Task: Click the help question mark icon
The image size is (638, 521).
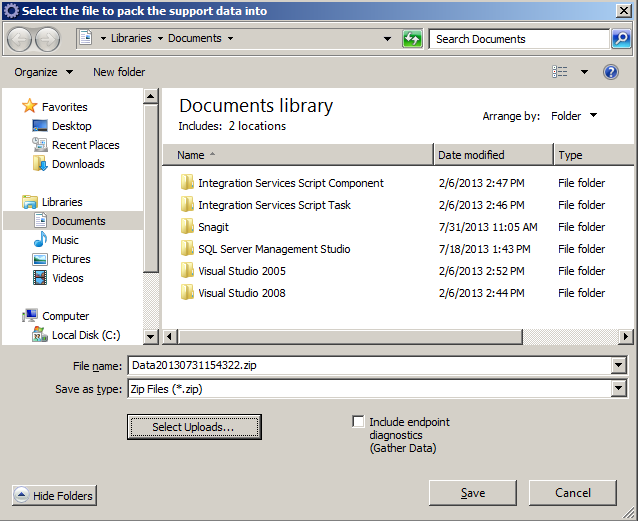Action: pos(611,72)
